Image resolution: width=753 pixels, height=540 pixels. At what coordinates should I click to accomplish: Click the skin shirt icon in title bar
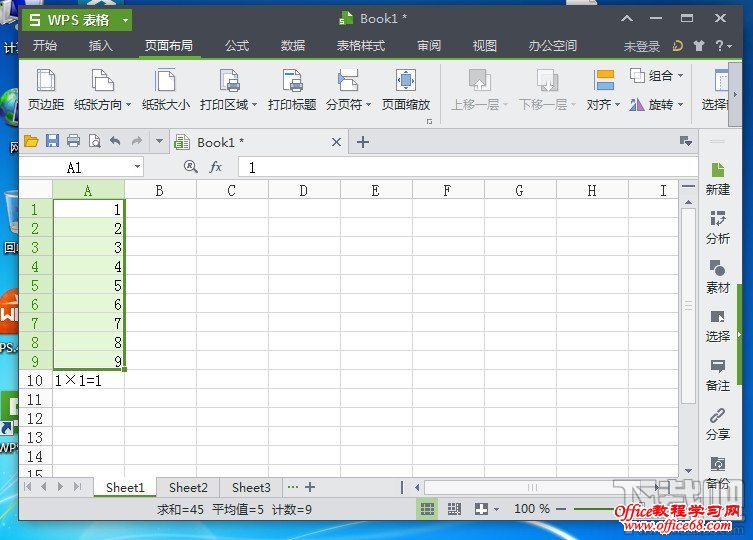pyautogui.click(x=699, y=46)
